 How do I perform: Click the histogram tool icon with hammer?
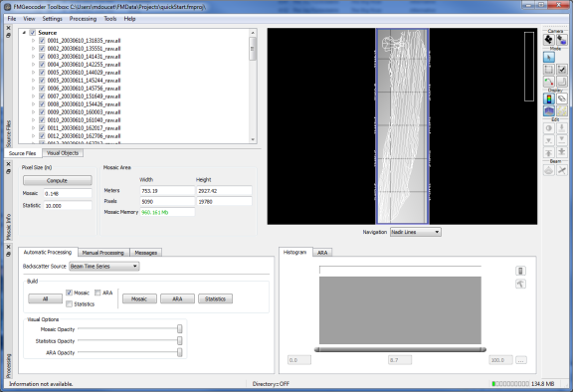point(520,284)
